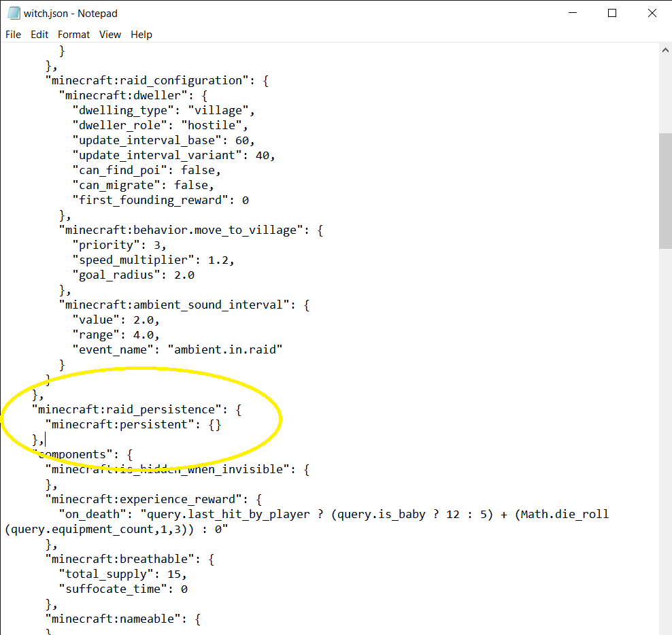
Task: Click the Notepad icon in title bar
Action: pyautogui.click(x=14, y=14)
